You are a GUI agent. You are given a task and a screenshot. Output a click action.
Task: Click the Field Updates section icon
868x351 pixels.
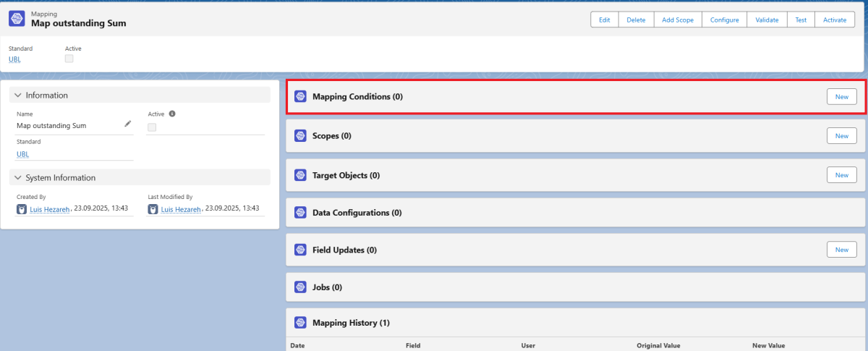pyautogui.click(x=300, y=250)
